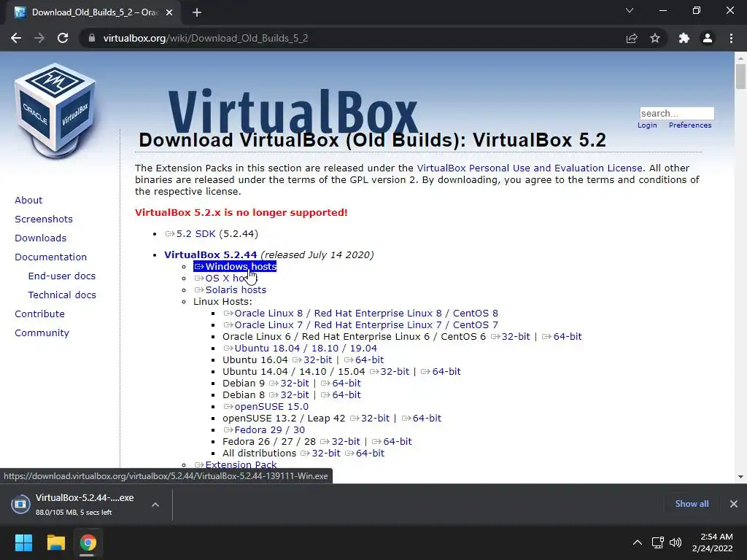Open a new browser tab
This screenshot has height=560, width=747.
click(197, 12)
